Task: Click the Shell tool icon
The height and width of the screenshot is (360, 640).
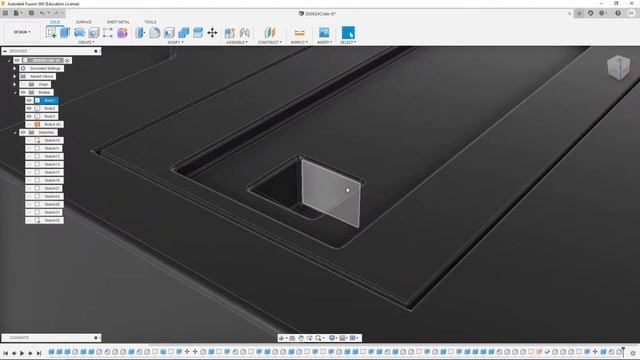Action: point(169,33)
